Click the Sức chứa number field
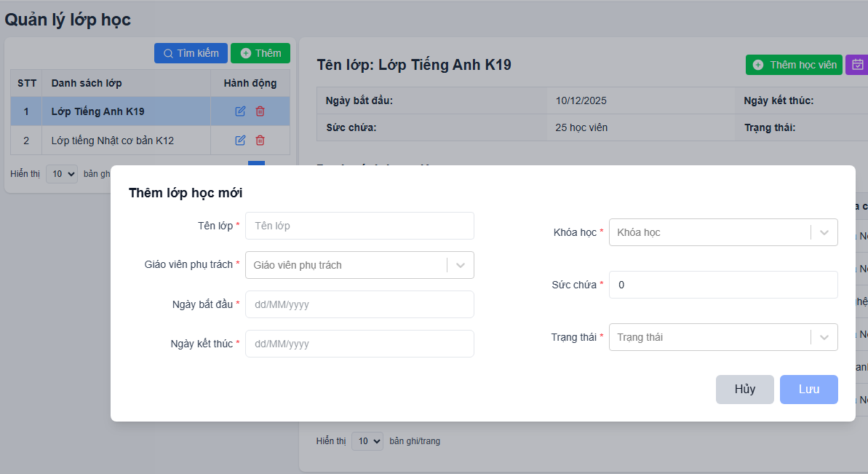Viewport: 868px width, 474px height. pos(723,285)
